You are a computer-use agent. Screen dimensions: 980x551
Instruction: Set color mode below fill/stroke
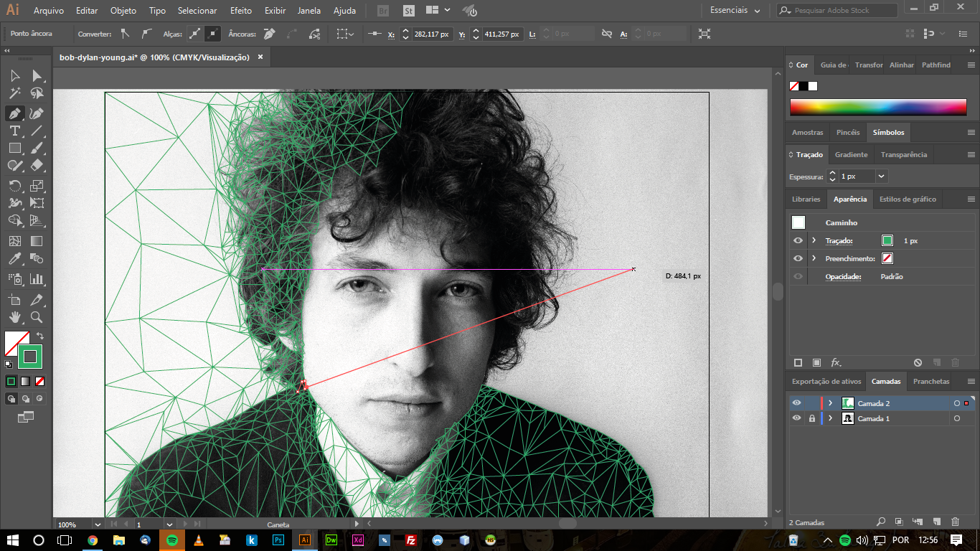coord(11,381)
